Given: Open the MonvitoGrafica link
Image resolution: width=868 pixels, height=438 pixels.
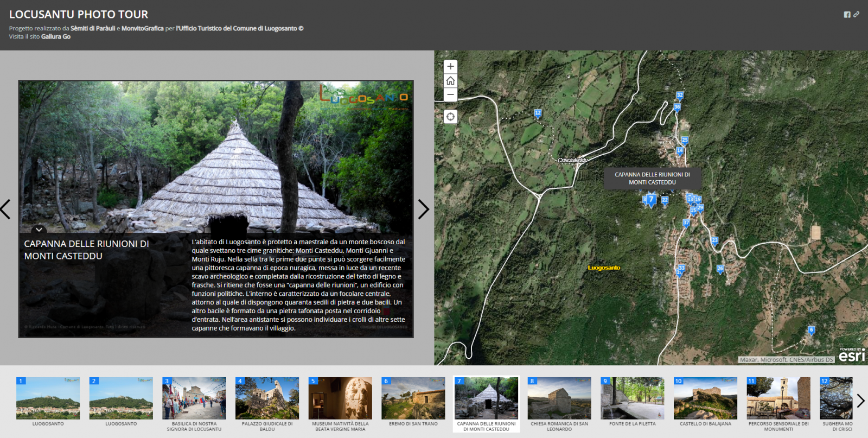Looking at the screenshot, I should point(142,28).
